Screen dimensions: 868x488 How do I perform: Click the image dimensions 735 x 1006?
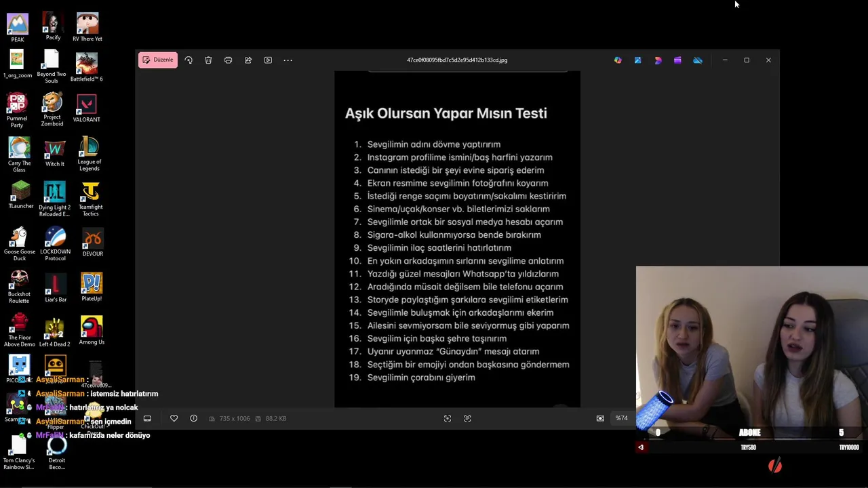point(233,418)
